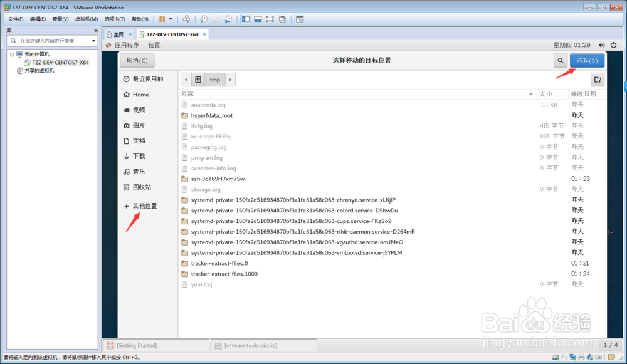The image size is (627, 364).
Task: Toggle full screen mode for the VM
Action: pyautogui.click(x=270, y=19)
